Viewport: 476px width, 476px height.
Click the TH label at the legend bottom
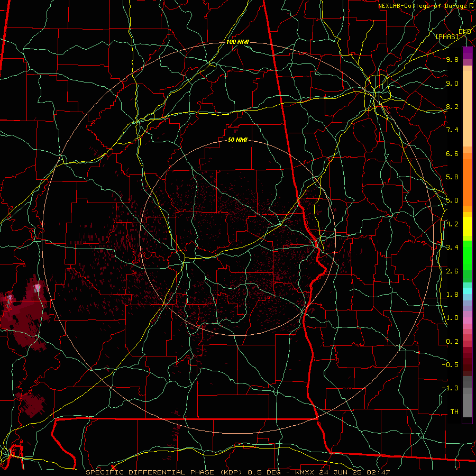tap(454, 412)
